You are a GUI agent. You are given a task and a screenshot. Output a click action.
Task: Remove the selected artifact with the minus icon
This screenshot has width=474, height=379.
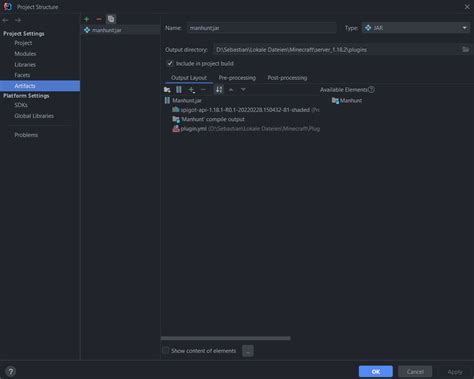99,19
